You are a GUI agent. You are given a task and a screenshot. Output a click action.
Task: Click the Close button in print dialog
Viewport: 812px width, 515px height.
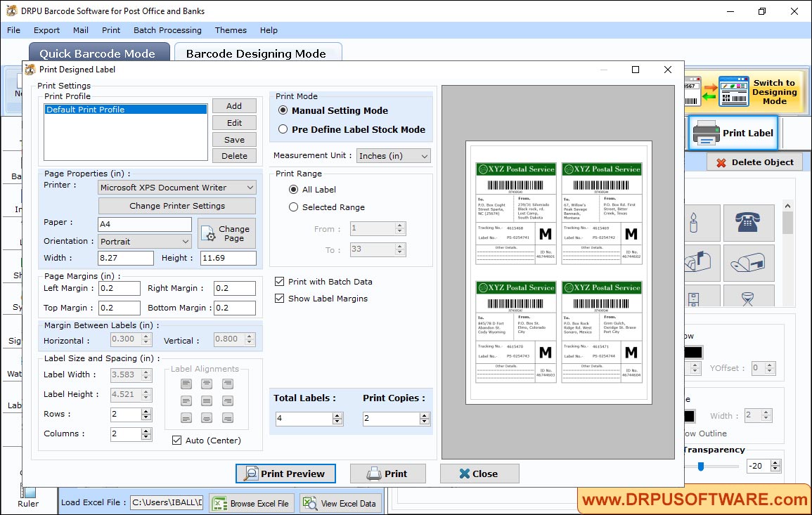click(x=479, y=473)
